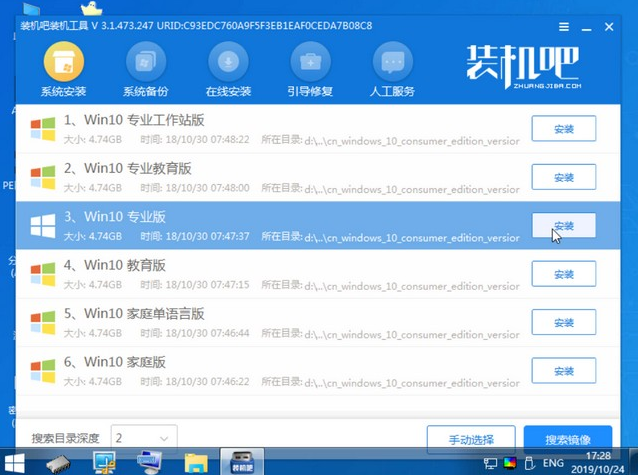The image size is (638, 476).
Task: Switch the ENG input language indicator
Action: [x=553, y=463]
